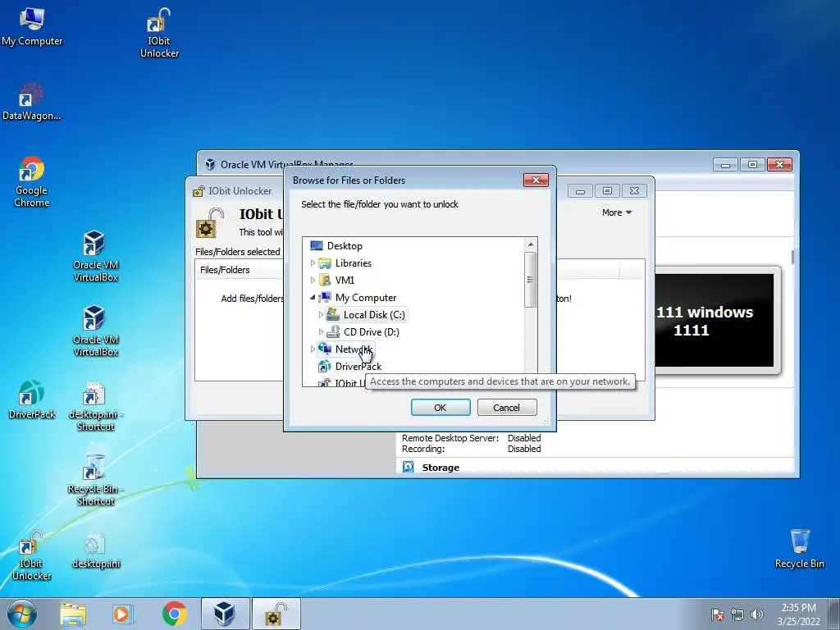The width and height of the screenshot is (840, 630).
Task: Select CD Drive (D:) in the tree
Action: 372,331
